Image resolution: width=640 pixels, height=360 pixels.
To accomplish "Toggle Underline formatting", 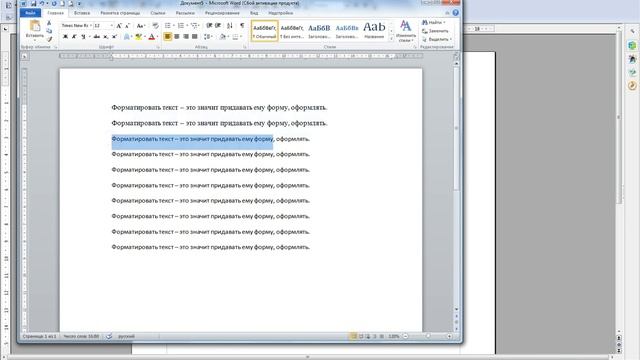I will click(x=83, y=37).
